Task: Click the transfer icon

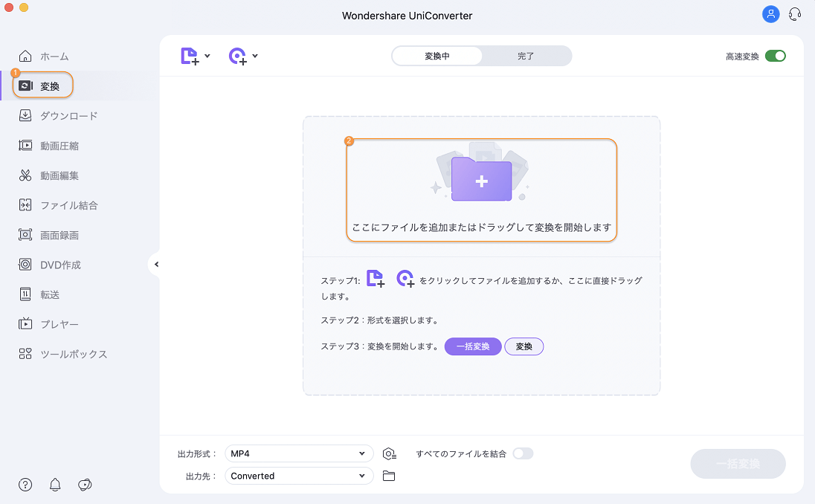Action: click(25, 294)
